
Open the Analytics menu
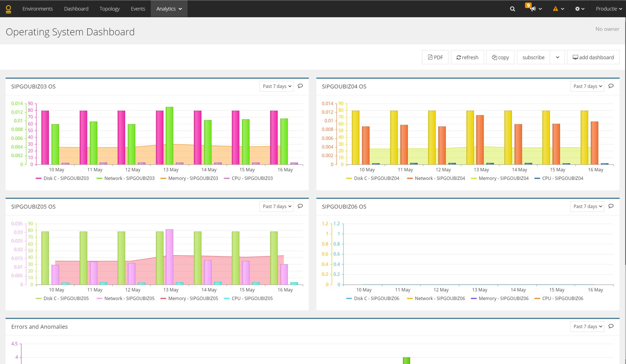click(x=169, y=9)
